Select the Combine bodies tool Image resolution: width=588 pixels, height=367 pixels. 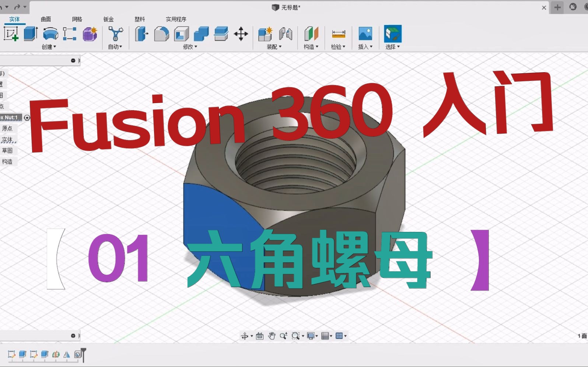point(201,34)
